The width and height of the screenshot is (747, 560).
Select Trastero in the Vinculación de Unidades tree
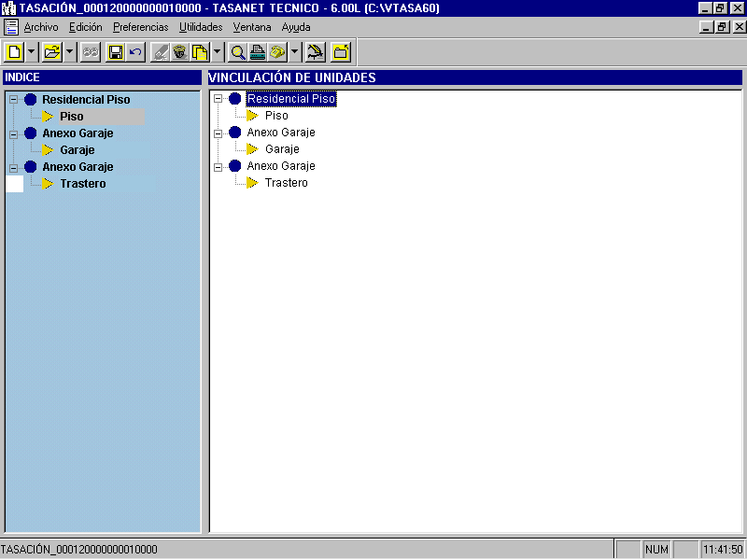pos(287,182)
